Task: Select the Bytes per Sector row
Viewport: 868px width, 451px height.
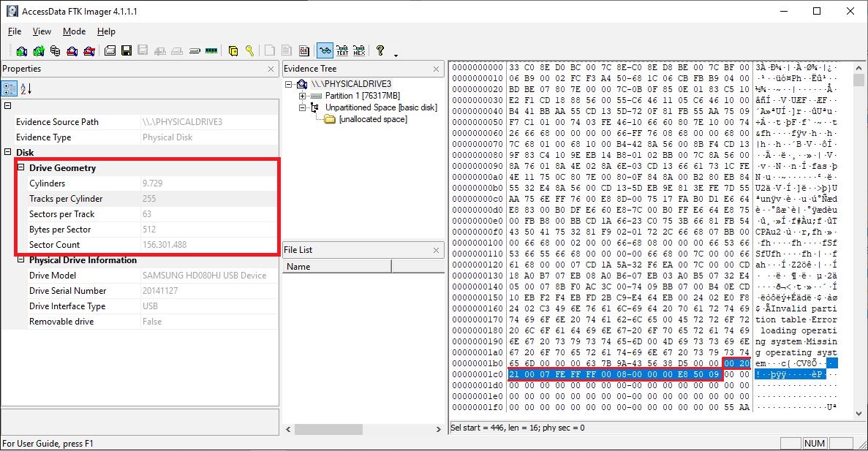Action: point(147,230)
